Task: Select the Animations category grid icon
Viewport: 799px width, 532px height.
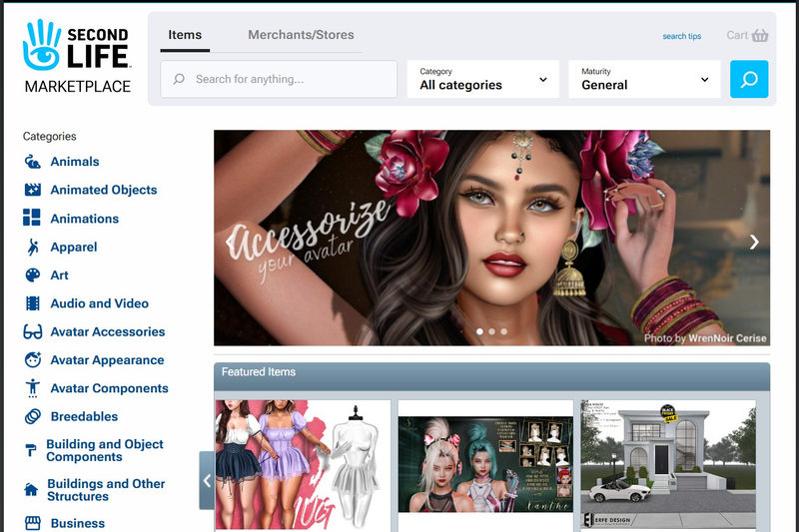Action: pos(32,218)
